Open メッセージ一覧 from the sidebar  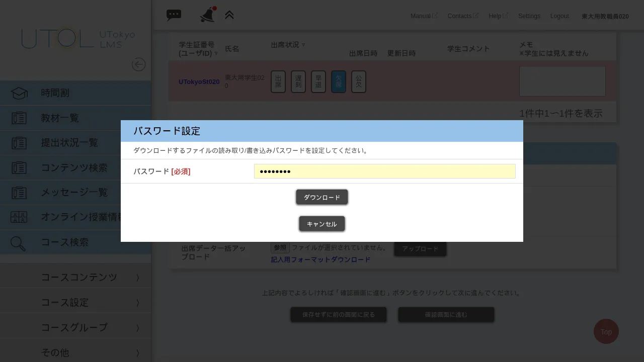pos(73,192)
